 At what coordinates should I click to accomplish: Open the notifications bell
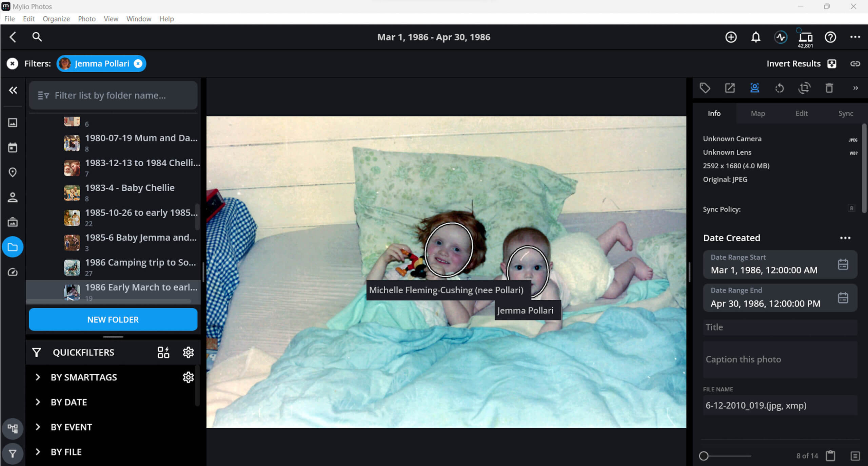(755, 37)
